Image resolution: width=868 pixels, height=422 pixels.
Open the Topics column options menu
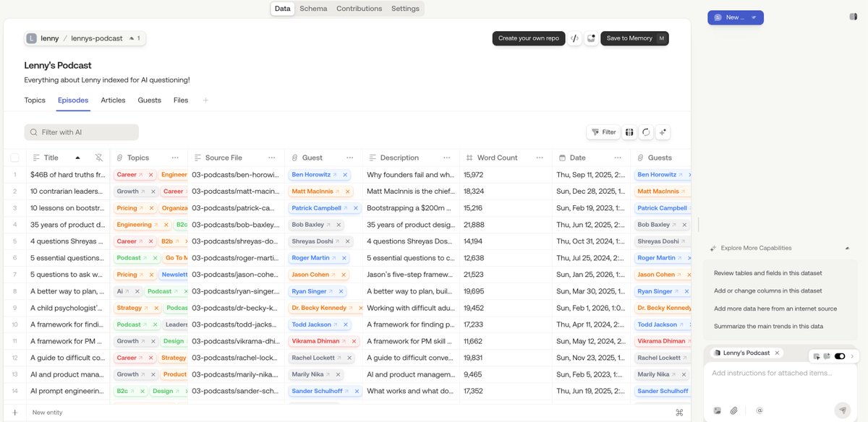point(175,158)
